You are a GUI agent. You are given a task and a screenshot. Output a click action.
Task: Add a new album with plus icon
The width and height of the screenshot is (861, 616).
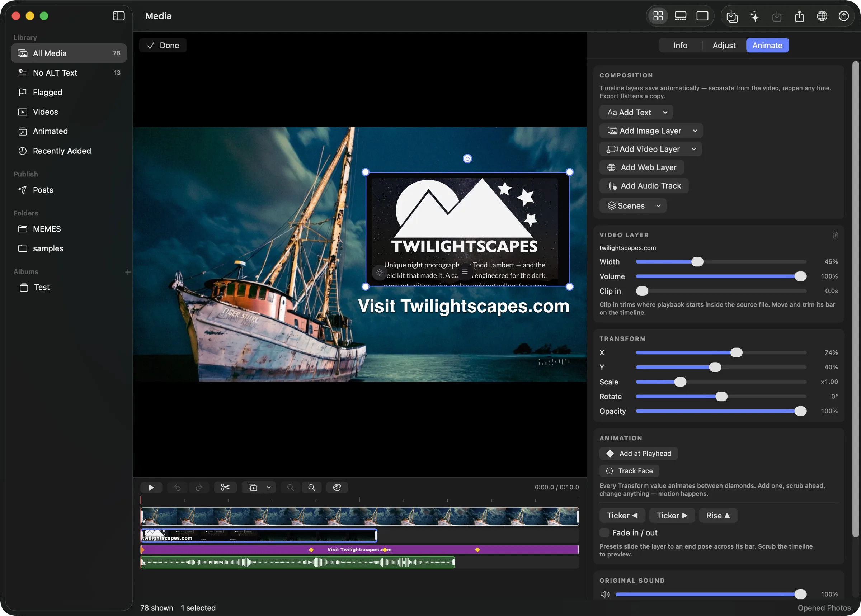click(127, 272)
